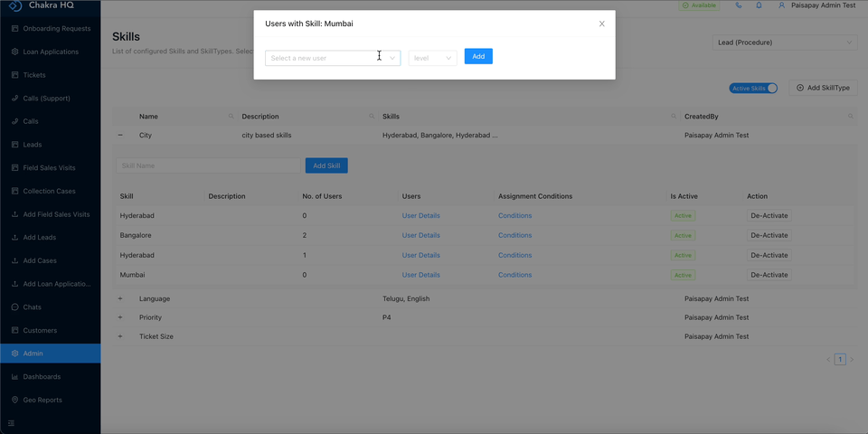Viewport: 868px width, 434px height.
Task: Click the Paisapay Admin Test user icon
Action: pos(781,5)
